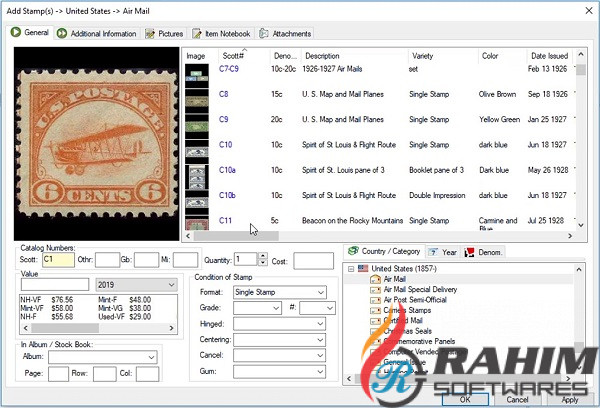The height and width of the screenshot is (408, 600).
Task: Click the Air Mail folder icon
Action: click(x=376, y=279)
